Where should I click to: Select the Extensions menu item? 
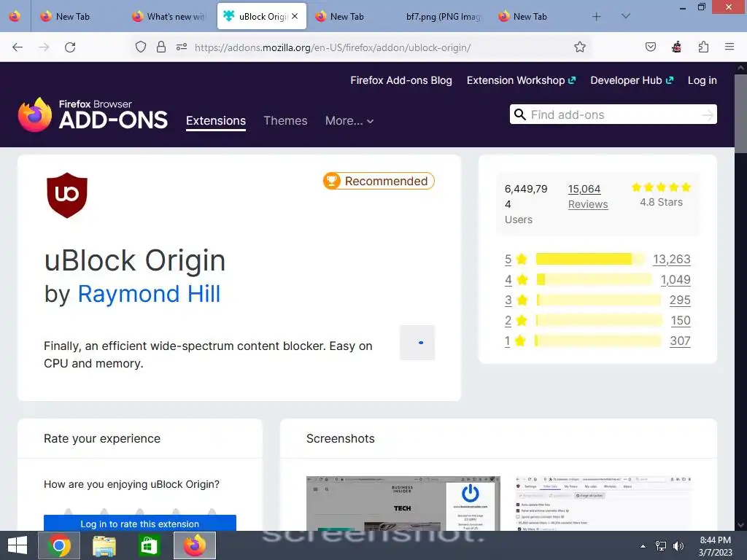pyautogui.click(x=216, y=121)
